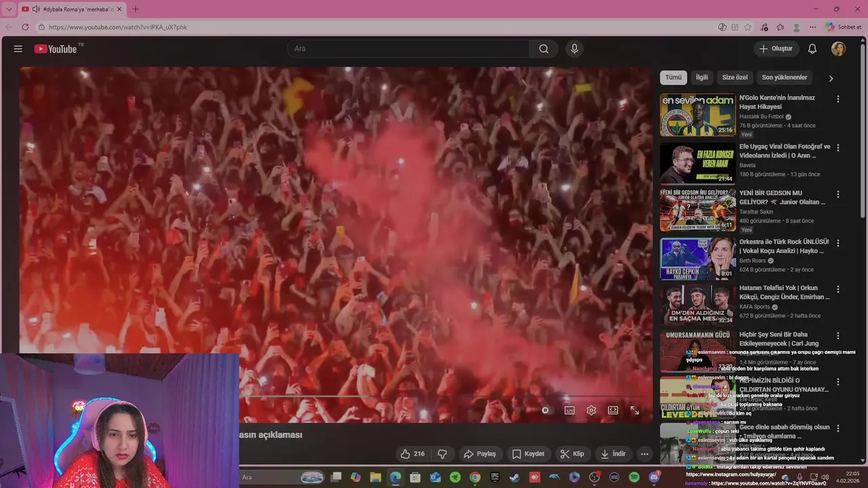Show more filter chips with the right chevron

coord(831,78)
